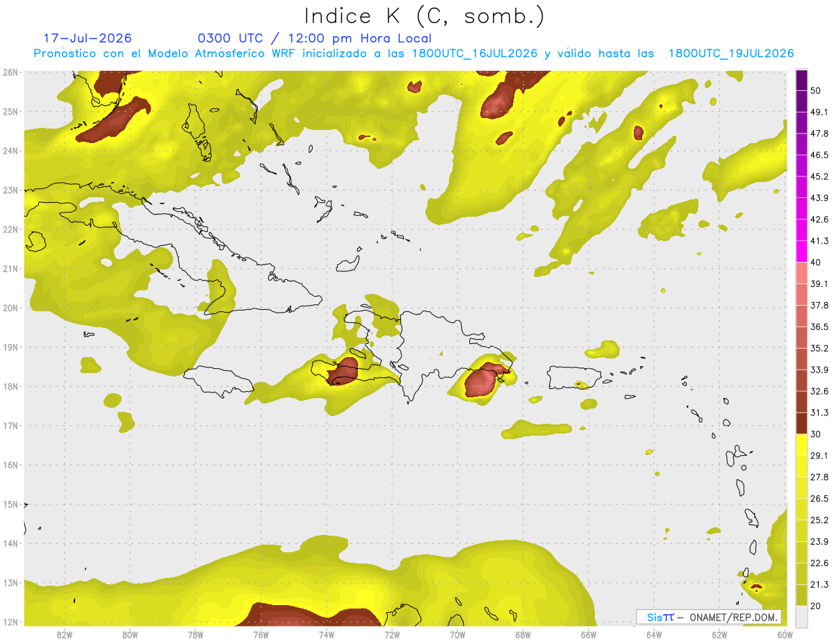The height and width of the screenshot is (644, 834).
Task: Click the colorbar value "49.1"
Action: (x=819, y=112)
